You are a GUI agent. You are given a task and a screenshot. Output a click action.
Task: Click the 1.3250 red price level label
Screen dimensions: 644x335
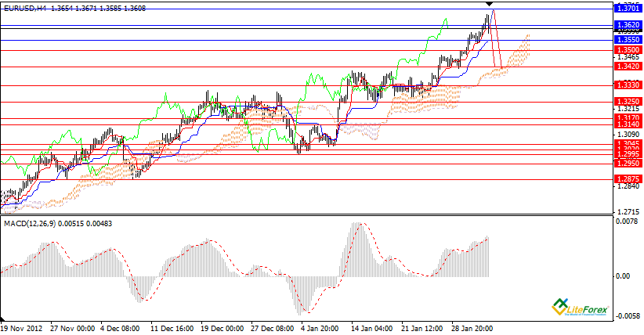(628, 102)
